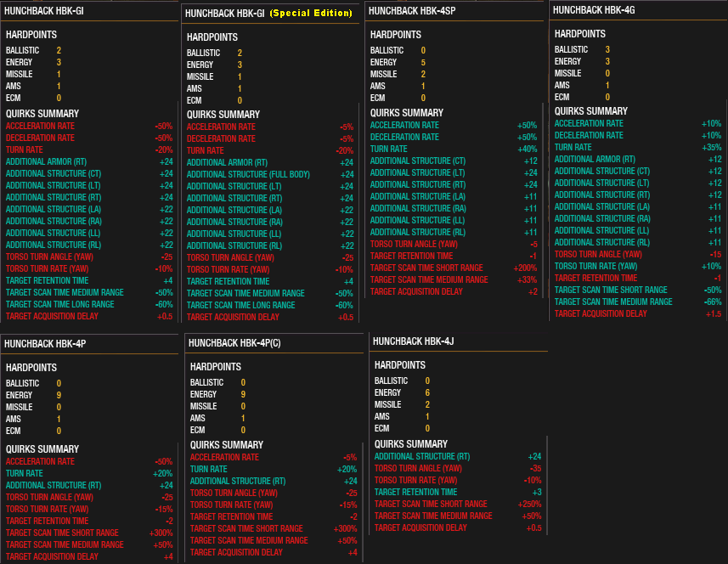Select TARGET ACQUISITION DELAY +0.5 in HBK-4J
This screenshot has width=728, height=564.
click(458, 527)
